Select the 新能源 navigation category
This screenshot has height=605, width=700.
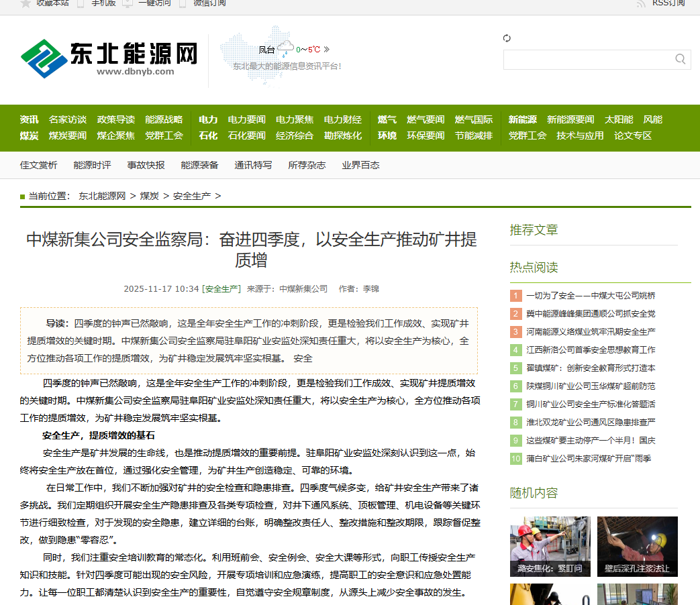tap(522, 119)
